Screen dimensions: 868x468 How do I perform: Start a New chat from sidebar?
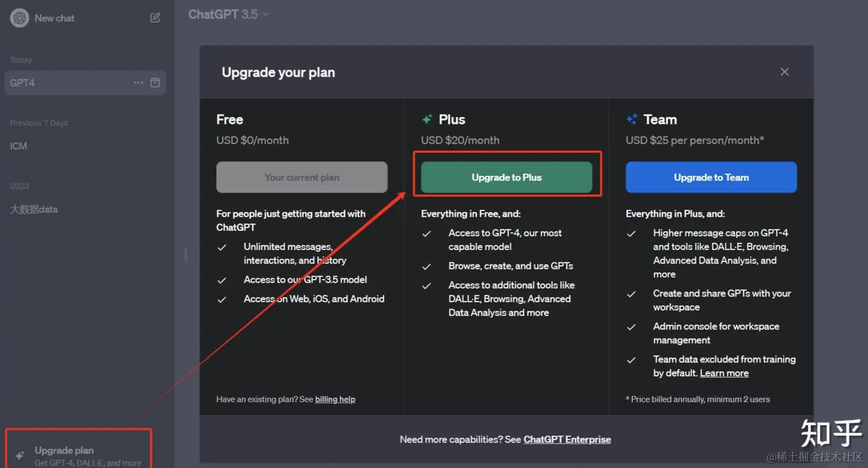click(54, 18)
